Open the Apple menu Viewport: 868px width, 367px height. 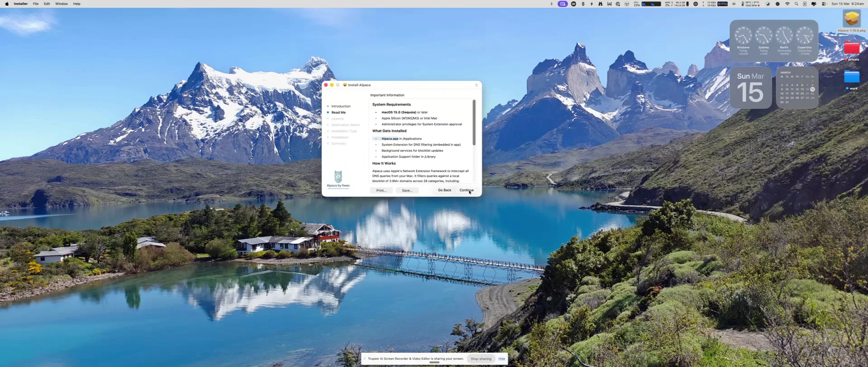pyautogui.click(x=7, y=4)
